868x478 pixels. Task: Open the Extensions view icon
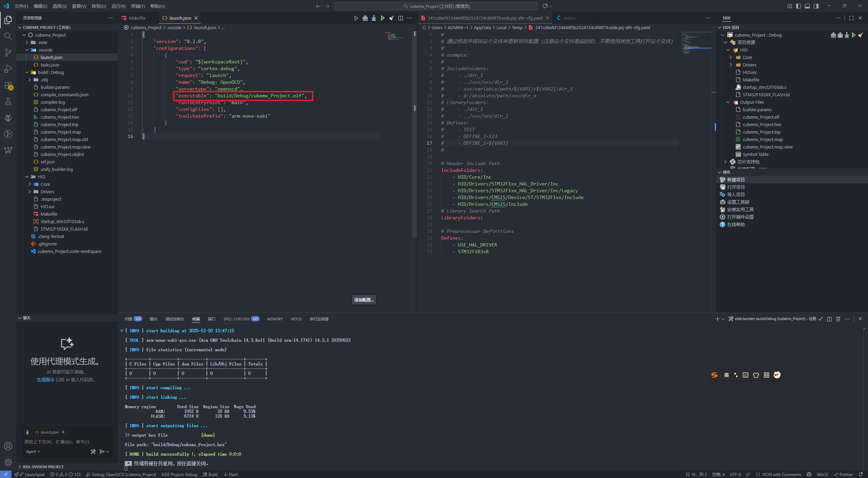[8, 85]
